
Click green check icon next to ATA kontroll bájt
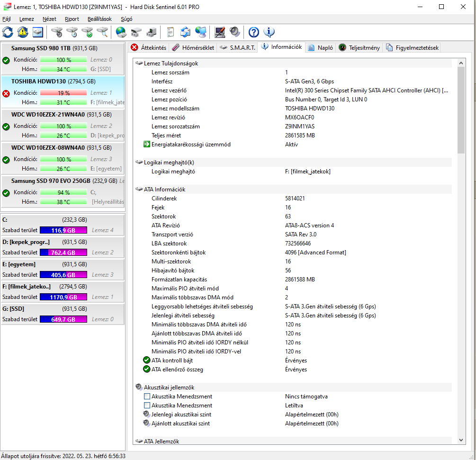(x=147, y=360)
